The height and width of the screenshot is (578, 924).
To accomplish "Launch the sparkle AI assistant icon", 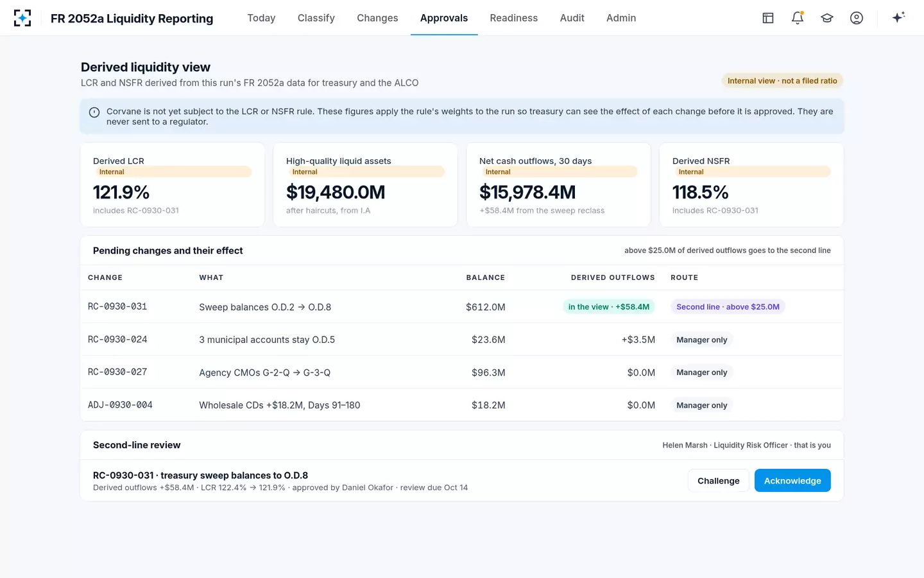I will click(x=898, y=17).
